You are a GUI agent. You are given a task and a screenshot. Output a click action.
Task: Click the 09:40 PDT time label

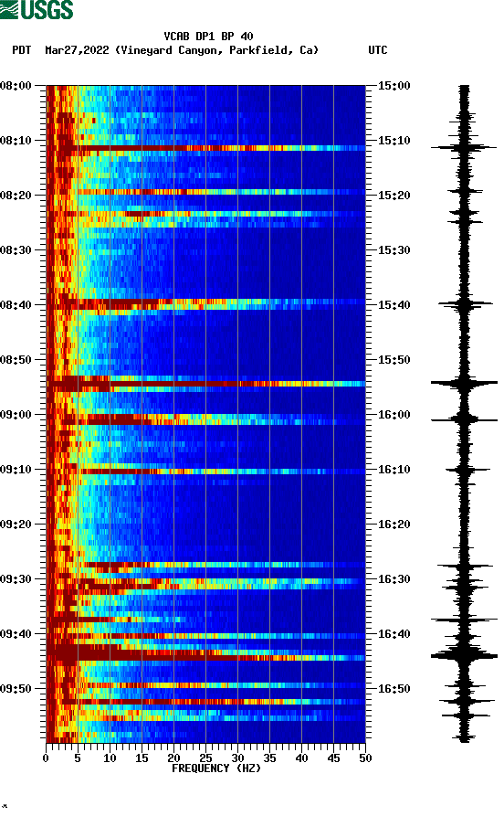pos(16,634)
